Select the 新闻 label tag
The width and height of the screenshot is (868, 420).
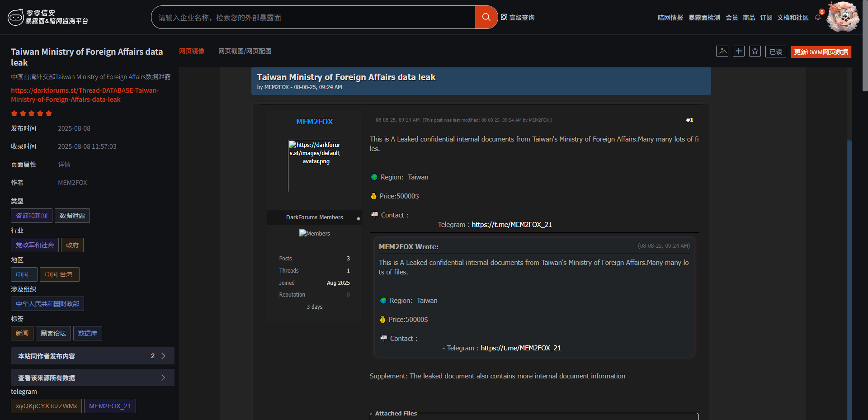22,333
